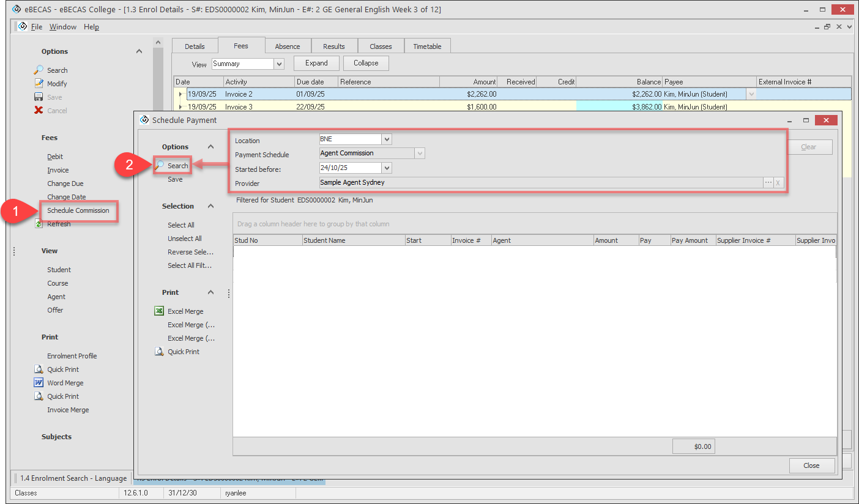Viewport: 859px width, 504px height.
Task: Click the Refresh icon under Fees
Action: (39, 224)
